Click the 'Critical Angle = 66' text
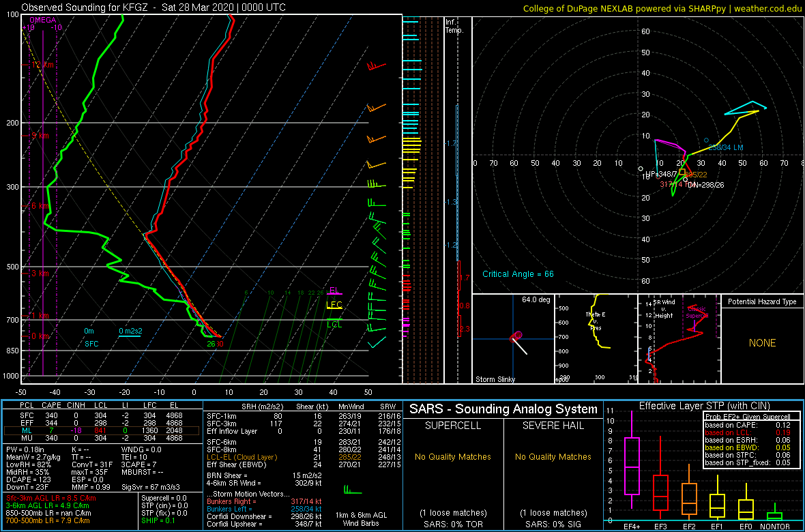This screenshot has height=532, width=805. coord(518,274)
